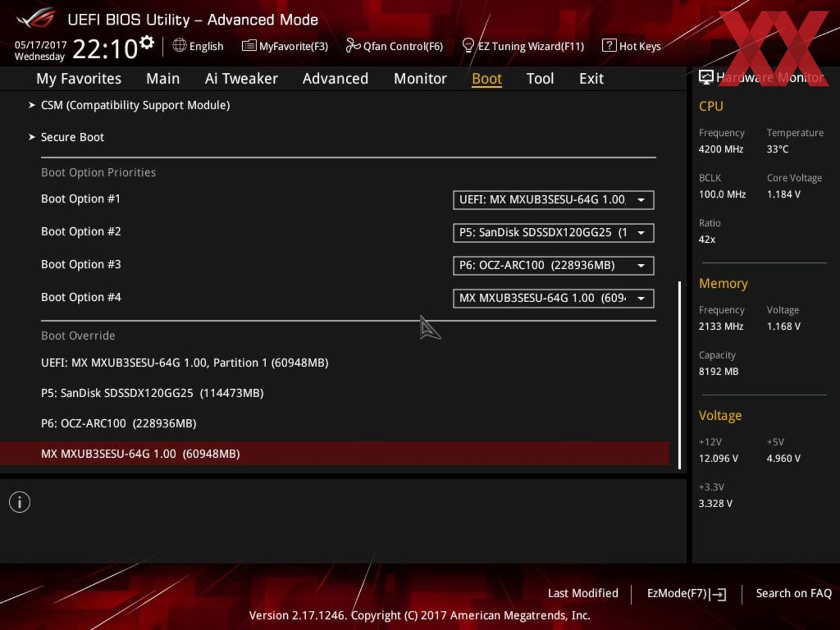840x630 pixels.
Task: Switch to the Monitor tab
Action: [x=420, y=78]
